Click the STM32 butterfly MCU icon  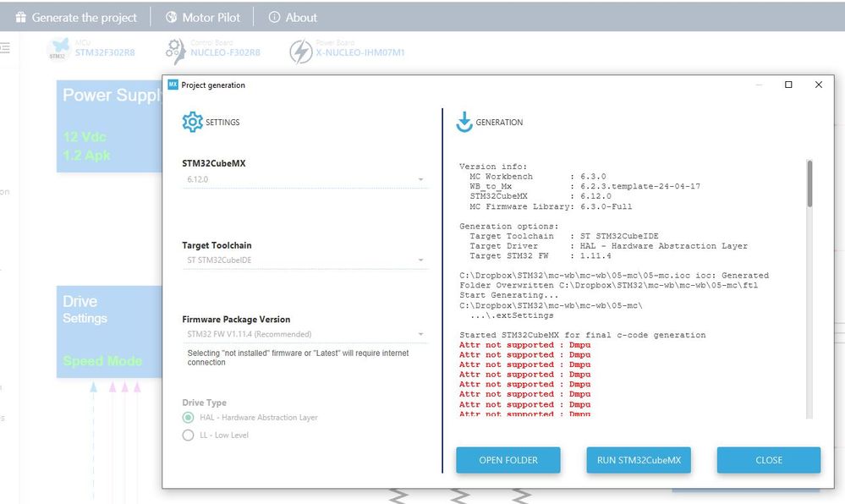(58, 48)
